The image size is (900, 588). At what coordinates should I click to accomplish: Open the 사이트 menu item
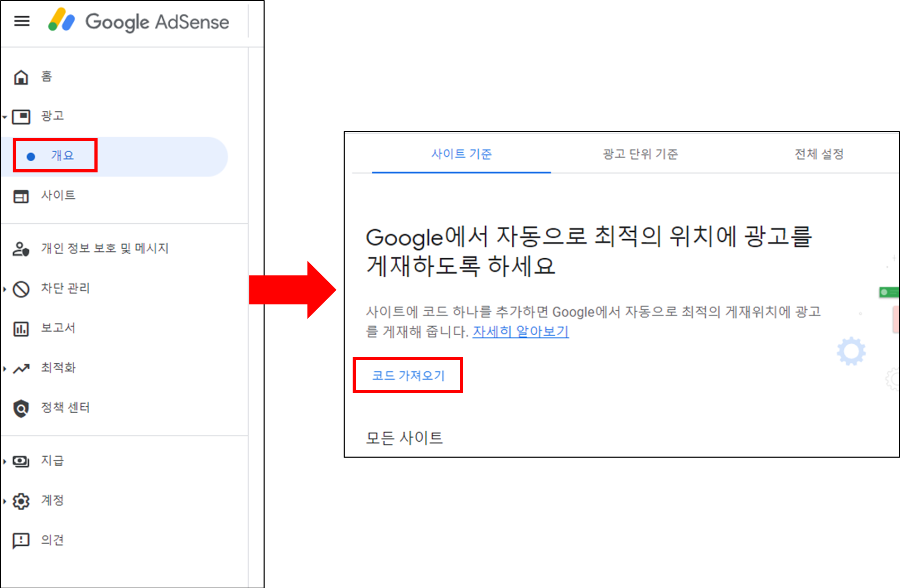(58, 195)
